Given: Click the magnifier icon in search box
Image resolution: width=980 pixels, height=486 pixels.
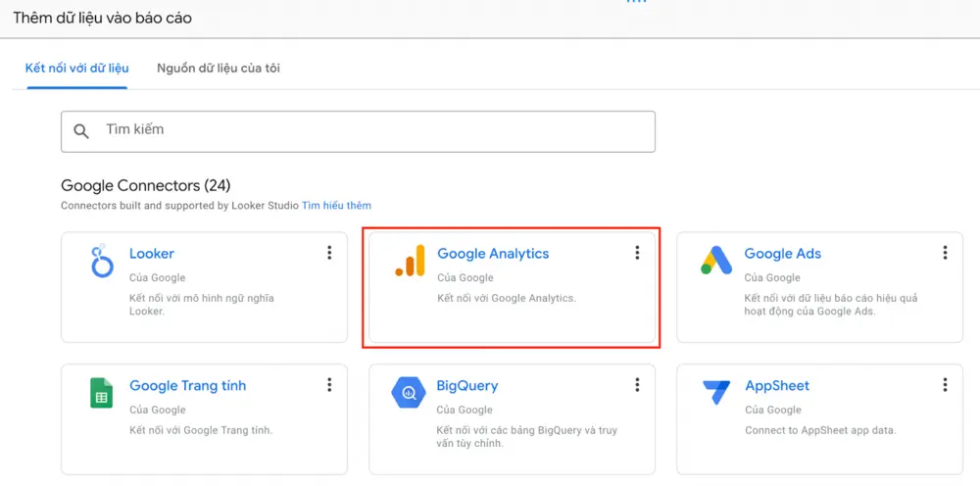Looking at the screenshot, I should pos(81,131).
